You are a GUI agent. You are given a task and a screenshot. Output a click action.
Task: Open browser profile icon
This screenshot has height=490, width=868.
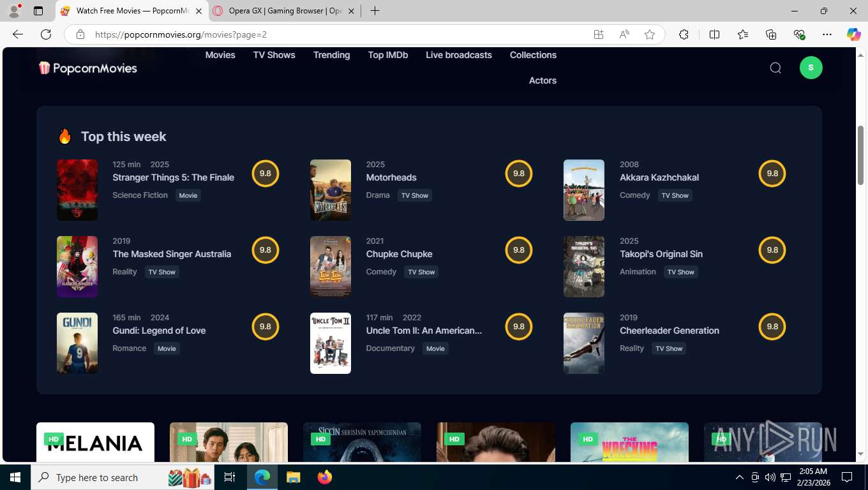pyautogui.click(x=13, y=11)
